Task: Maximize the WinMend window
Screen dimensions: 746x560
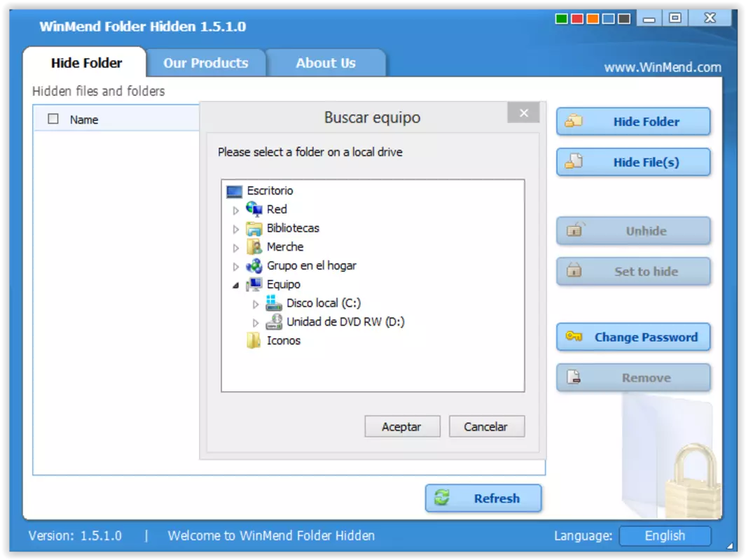Action: [x=675, y=18]
